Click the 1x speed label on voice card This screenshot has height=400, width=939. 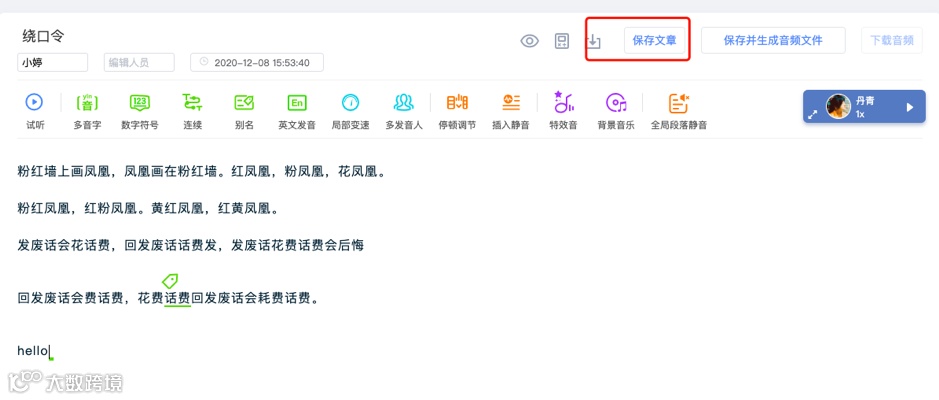point(860,114)
